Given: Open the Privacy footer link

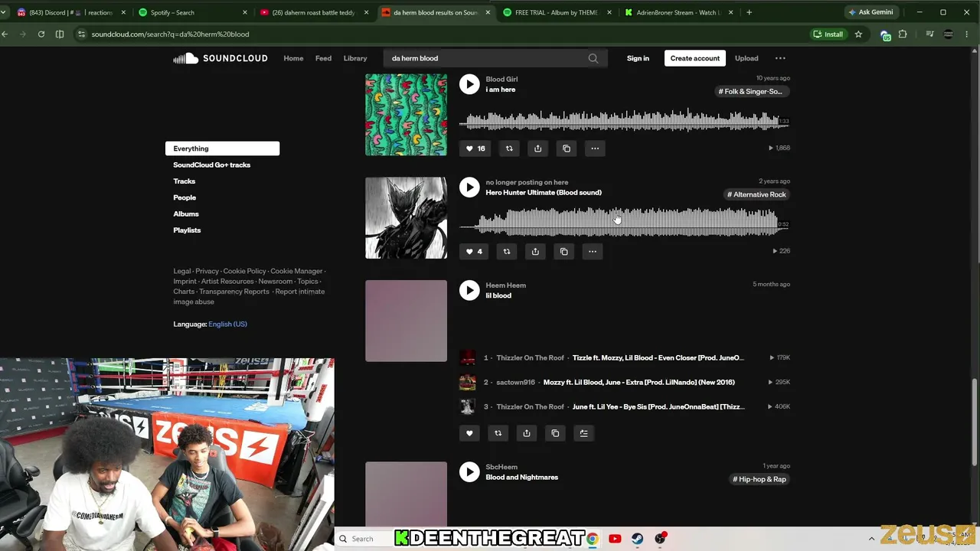Looking at the screenshot, I should 207,271.
